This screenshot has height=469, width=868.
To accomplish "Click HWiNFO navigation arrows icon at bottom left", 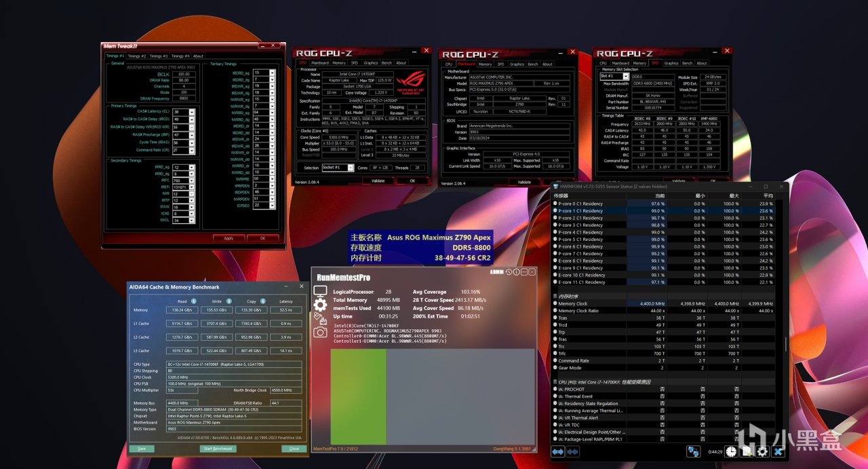I will (558, 451).
